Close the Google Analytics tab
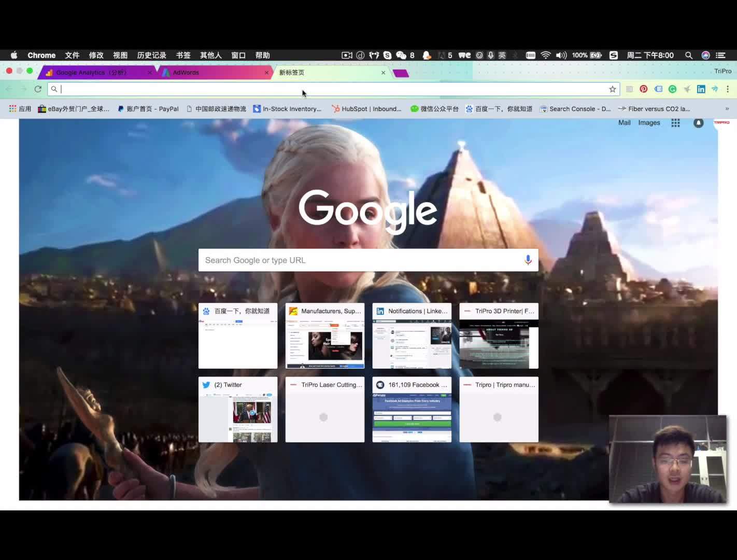 (x=150, y=73)
